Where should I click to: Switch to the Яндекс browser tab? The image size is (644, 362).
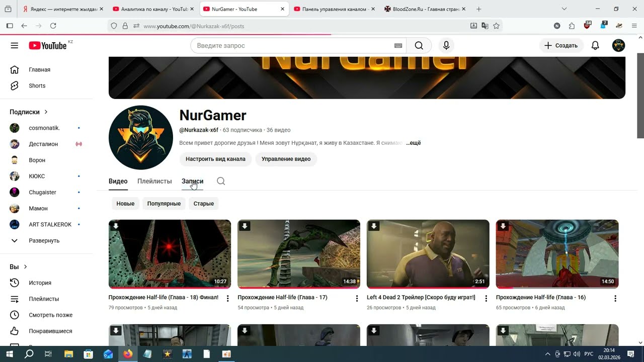(62, 9)
